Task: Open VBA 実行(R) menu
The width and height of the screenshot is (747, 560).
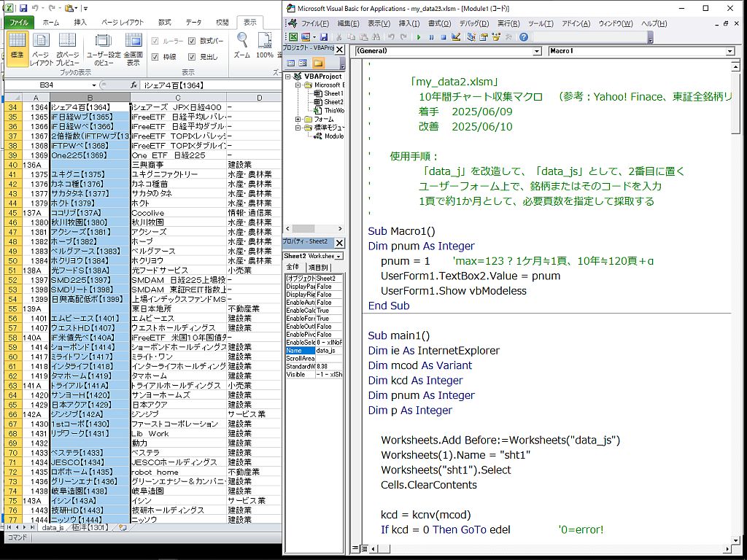Action: click(x=508, y=23)
